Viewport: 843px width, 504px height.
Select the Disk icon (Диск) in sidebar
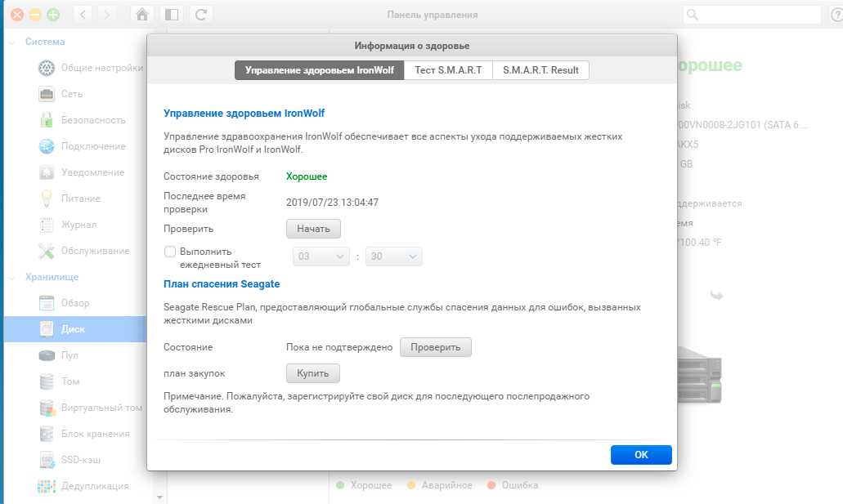click(x=47, y=329)
